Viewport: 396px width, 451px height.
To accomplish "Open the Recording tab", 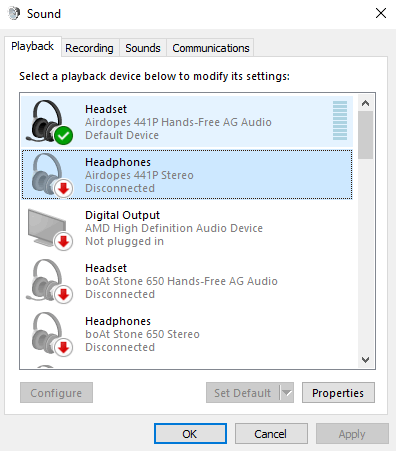I will pyautogui.click(x=89, y=48).
